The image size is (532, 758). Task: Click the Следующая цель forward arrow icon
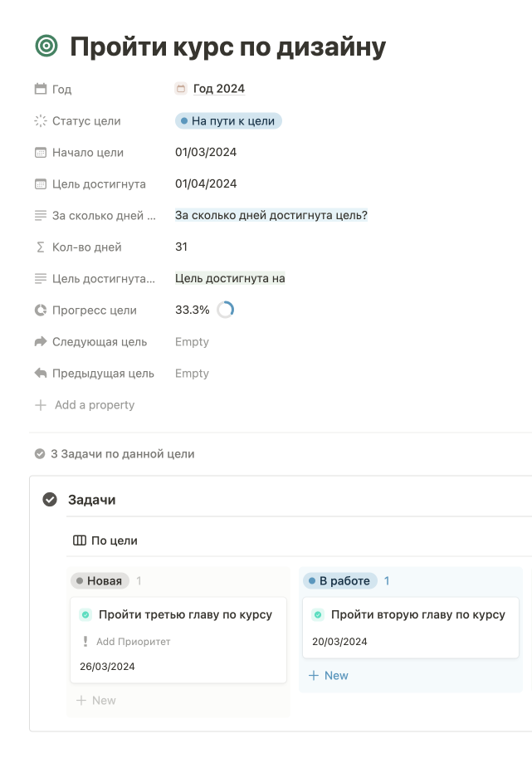[x=41, y=341]
